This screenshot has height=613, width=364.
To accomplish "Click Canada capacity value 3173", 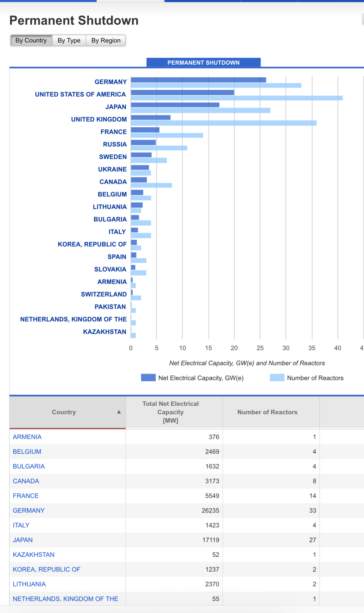I will tap(212, 481).
